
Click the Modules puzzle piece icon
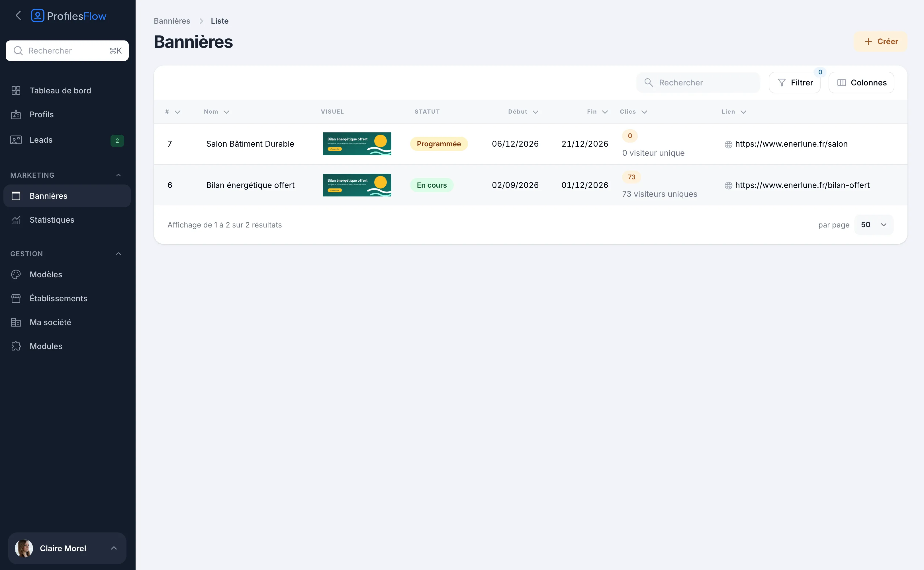coord(16,346)
